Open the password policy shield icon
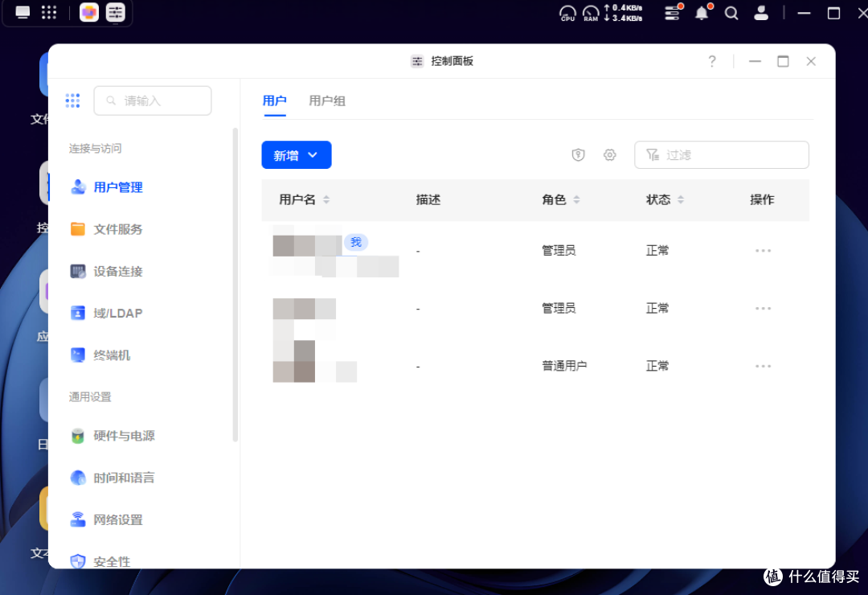This screenshot has width=868, height=595. pos(579,154)
